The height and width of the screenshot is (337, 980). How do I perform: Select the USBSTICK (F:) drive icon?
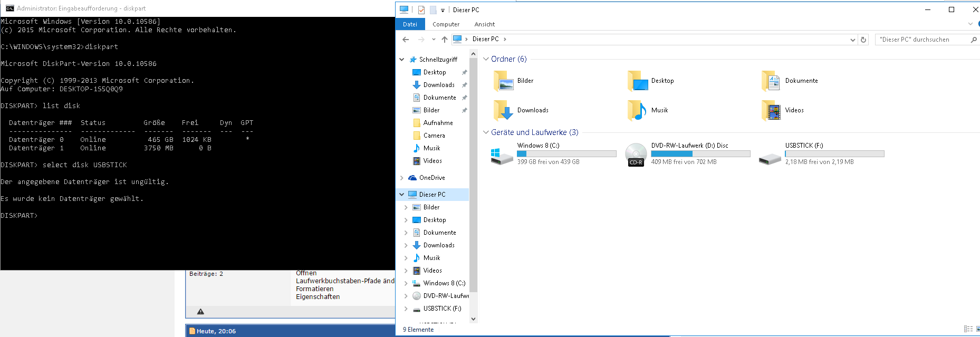click(x=770, y=159)
